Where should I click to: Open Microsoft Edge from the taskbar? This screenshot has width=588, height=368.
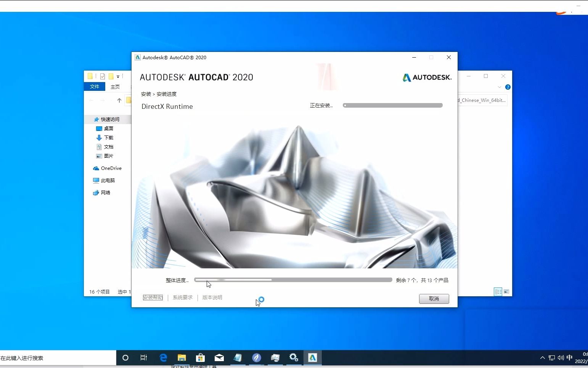(163, 358)
